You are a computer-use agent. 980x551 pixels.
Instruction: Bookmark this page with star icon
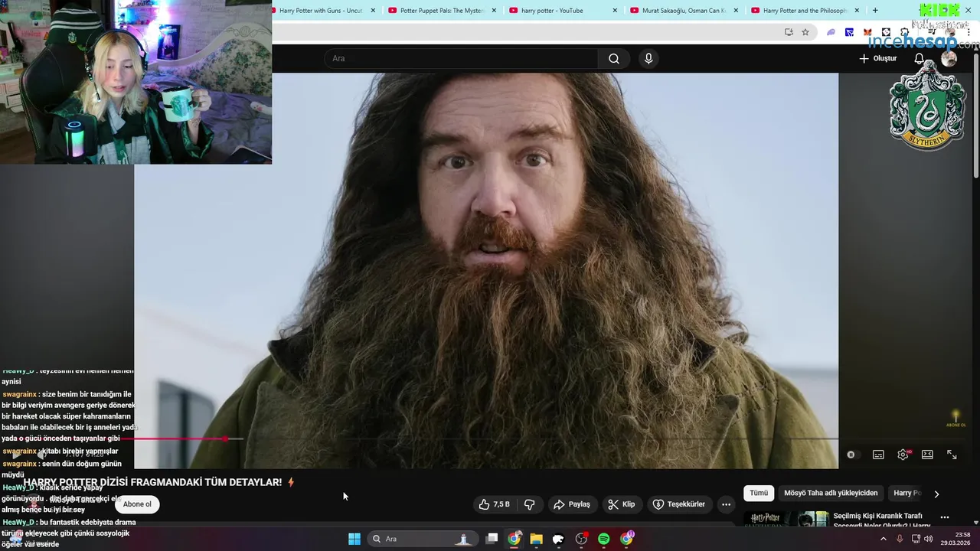click(805, 32)
